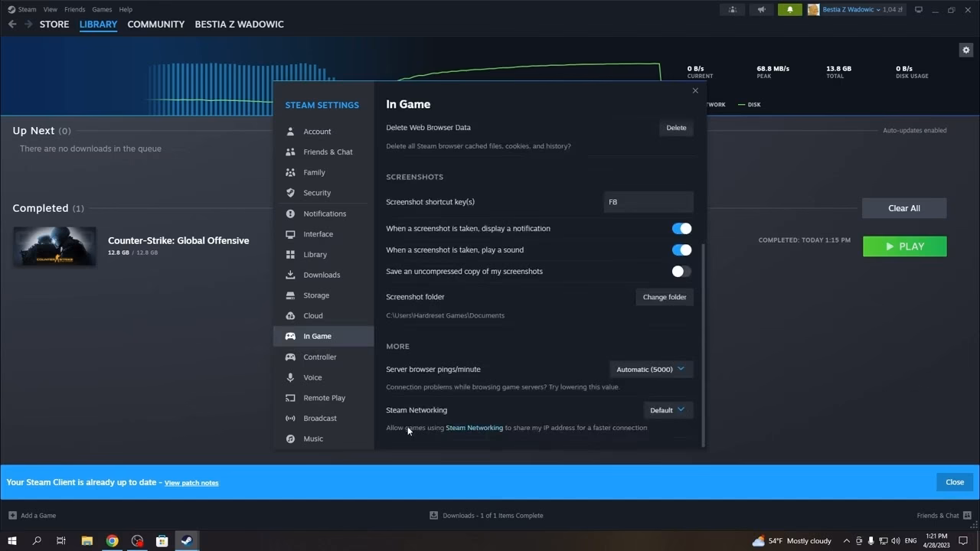Open Windows Start menu
Screen dimensions: 980x551
(x=12, y=540)
